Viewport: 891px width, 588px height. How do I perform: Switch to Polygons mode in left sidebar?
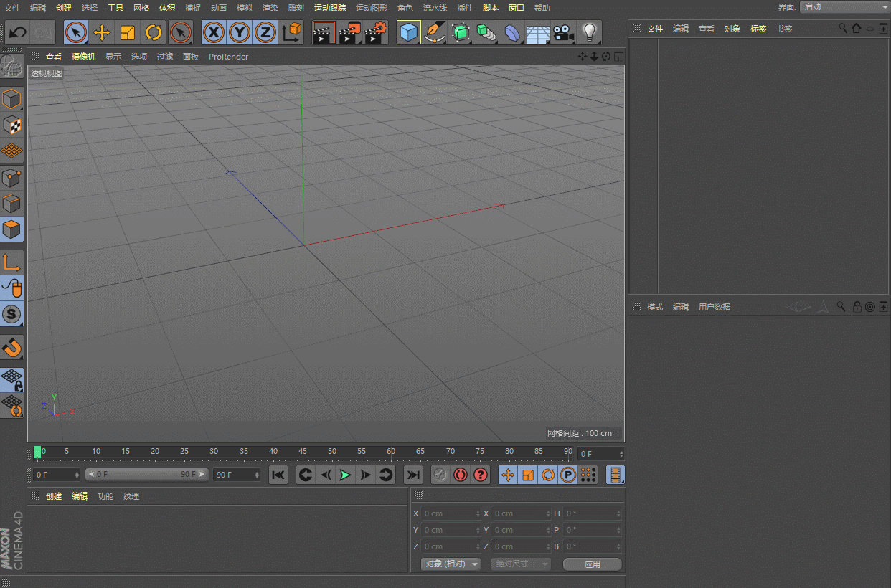tap(12, 229)
